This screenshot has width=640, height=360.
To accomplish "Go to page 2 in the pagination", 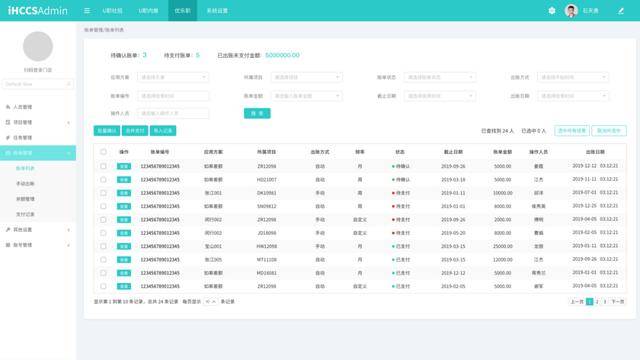I will pos(597,302).
